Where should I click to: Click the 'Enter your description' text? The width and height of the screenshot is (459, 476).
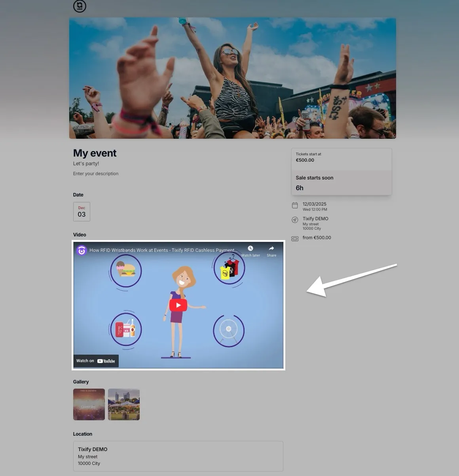[x=96, y=174]
